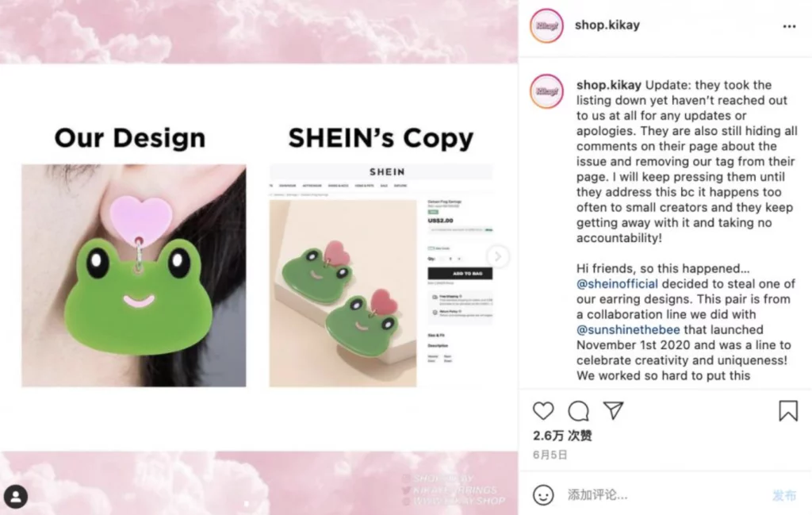Save post with bookmark icon
This screenshot has width=812, height=515.
point(788,410)
